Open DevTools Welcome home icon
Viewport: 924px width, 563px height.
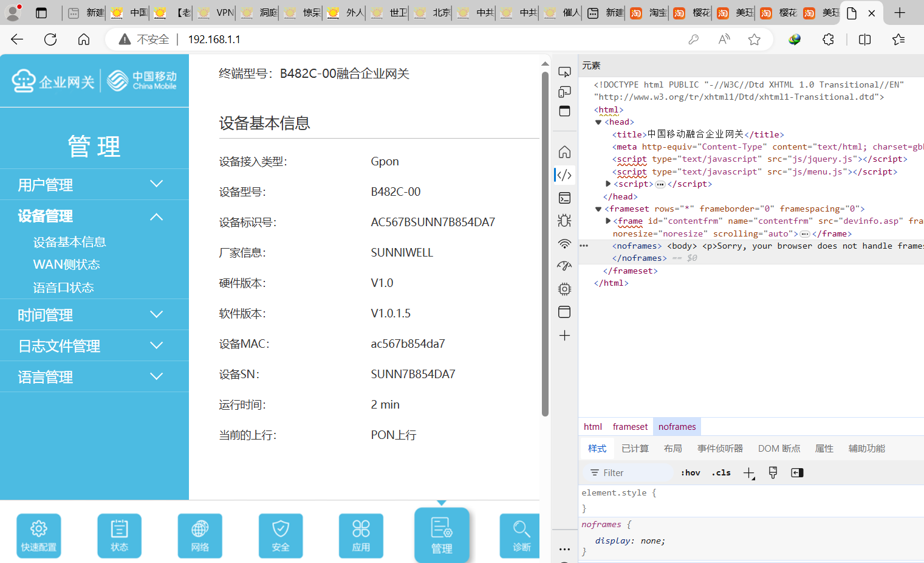tap(564, 151)
